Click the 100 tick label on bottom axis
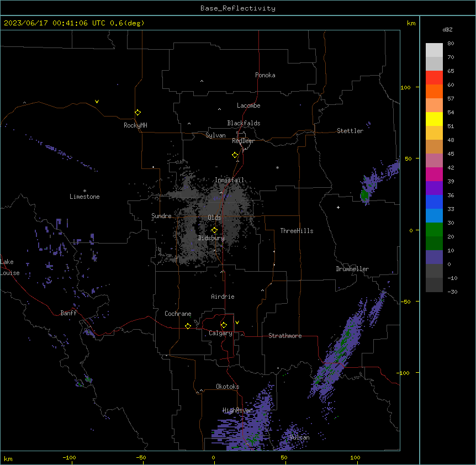Image resolution: width=476 pixels, height=465 pixels. [x=355, y=457]
